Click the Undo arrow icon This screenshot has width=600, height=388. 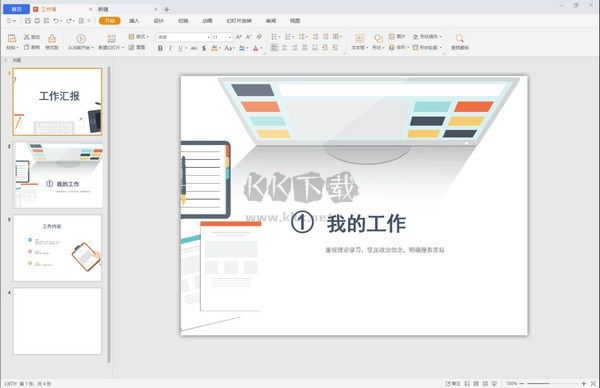(56, 21)
